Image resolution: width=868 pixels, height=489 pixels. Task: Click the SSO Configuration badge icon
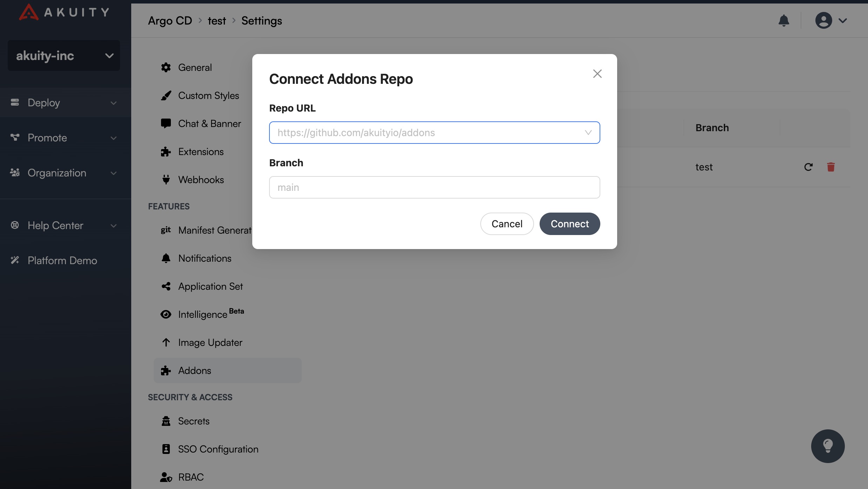(x=166, y=449)
